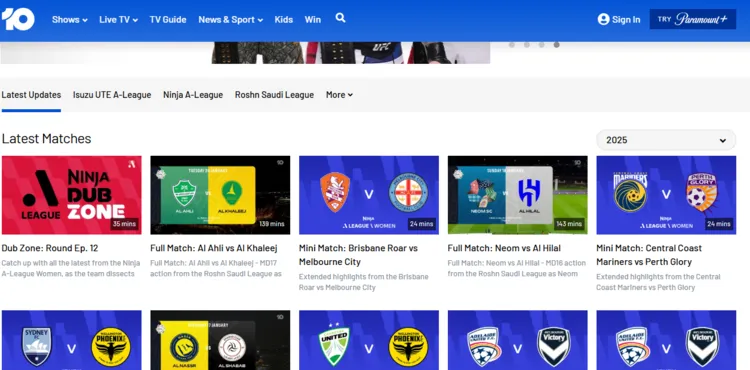750x370 pixels.
Task: Open the Roshn Saudi League tab
Action: click(274, 95)
